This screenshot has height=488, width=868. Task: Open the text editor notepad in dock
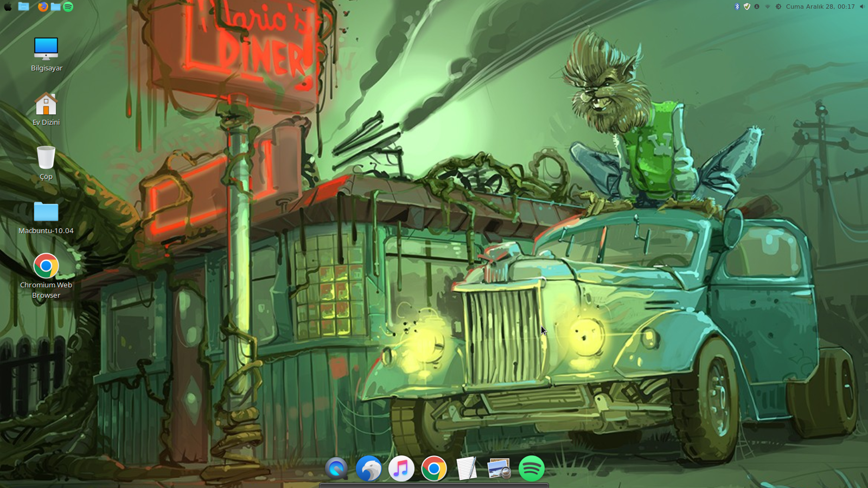click(467, 468)
